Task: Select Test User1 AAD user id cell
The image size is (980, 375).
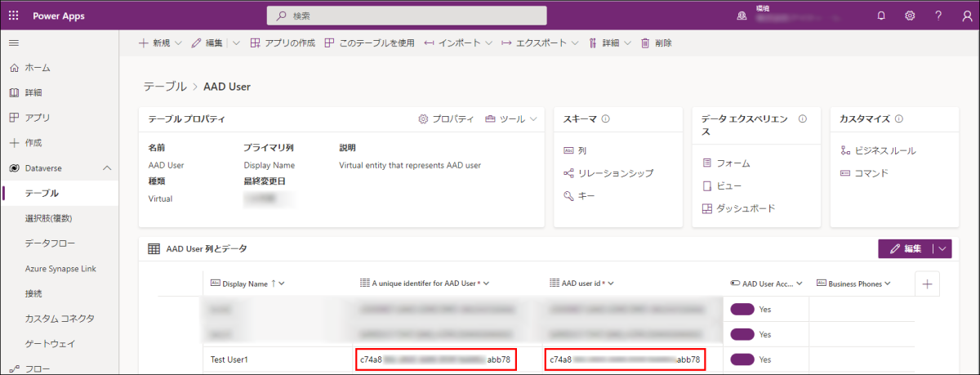Action: 625,359
